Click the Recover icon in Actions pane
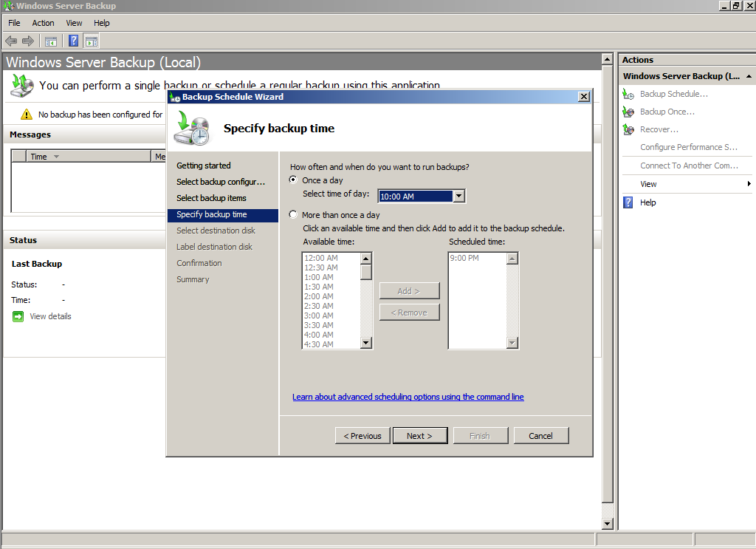Image resolution: width=756 pixels, height=549 pixels. click(x=628, y=130)
